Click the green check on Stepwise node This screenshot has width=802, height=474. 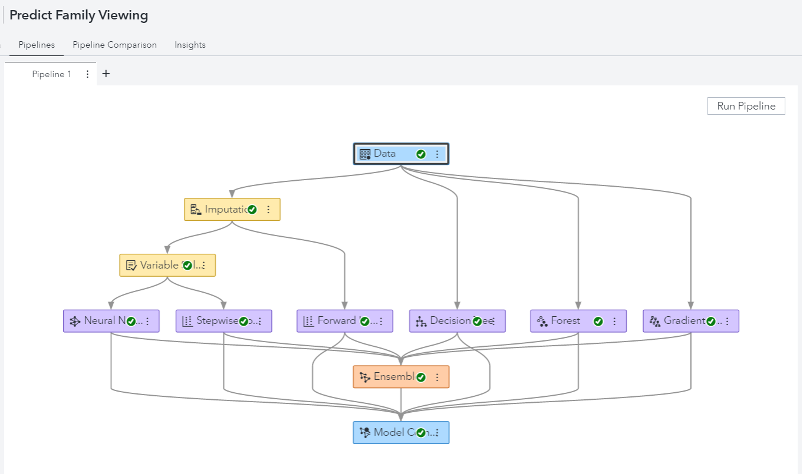coord(243,321)
